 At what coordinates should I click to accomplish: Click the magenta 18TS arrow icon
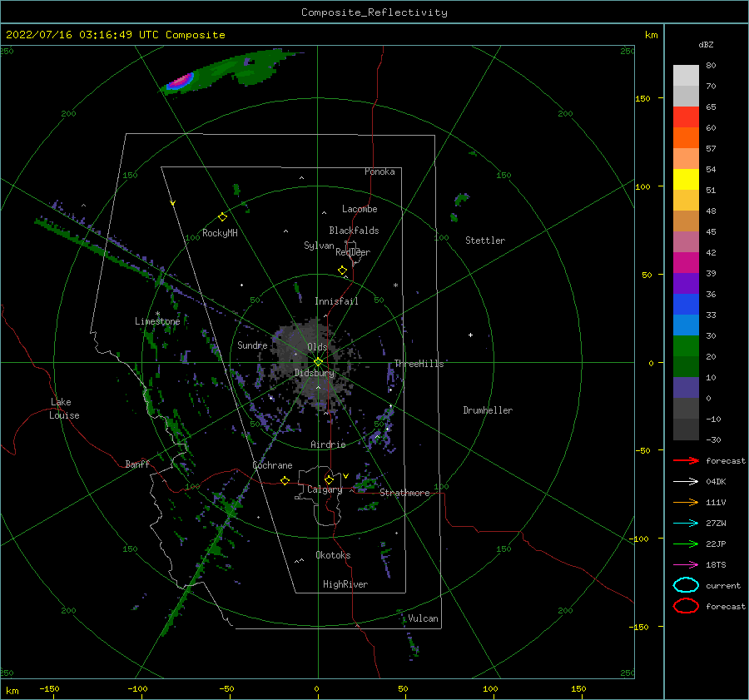coord(686,565)
